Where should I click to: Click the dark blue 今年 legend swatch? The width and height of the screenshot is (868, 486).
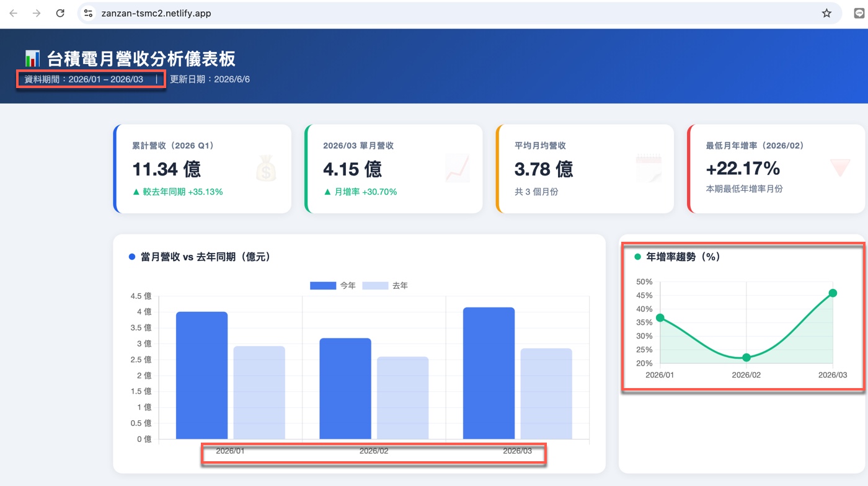click(x=323, y=286)
